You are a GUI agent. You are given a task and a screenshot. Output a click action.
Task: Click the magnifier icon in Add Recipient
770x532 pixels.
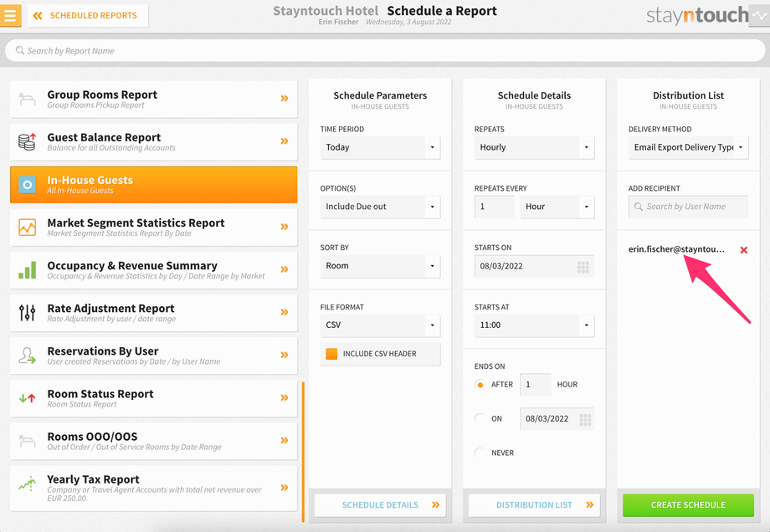(x=639, y=207)
